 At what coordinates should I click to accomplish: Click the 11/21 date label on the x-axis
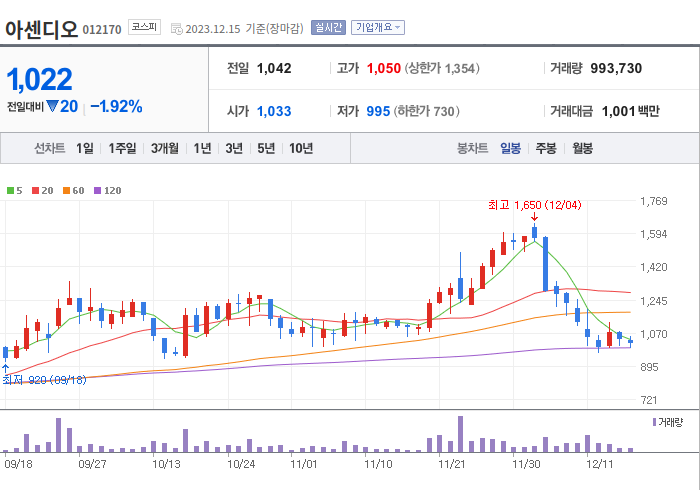[x=452, y=464]
